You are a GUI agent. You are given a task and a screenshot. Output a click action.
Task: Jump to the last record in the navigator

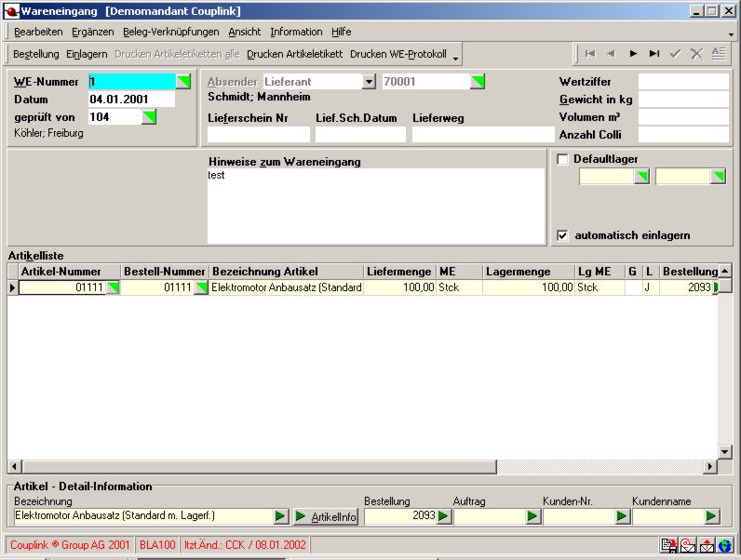pos(654,54)
